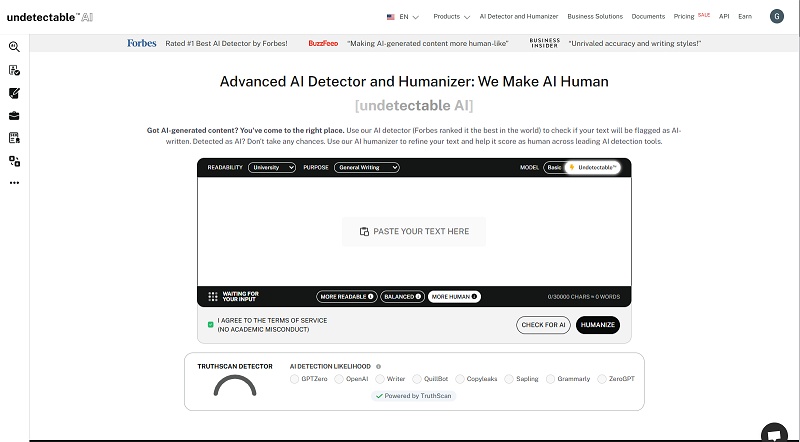Select the QuillBot detector indicator
The image size is (800, 442).
[417, 379]
